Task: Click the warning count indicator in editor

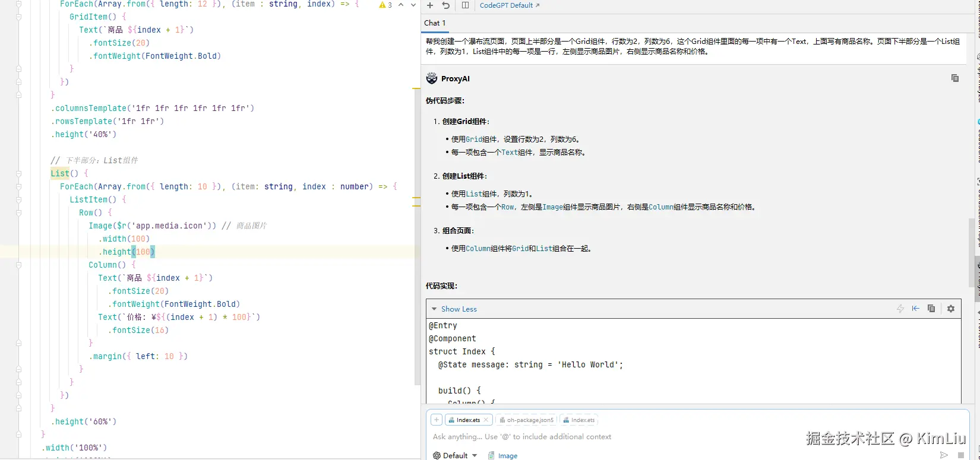Action: tap(385, 5)
